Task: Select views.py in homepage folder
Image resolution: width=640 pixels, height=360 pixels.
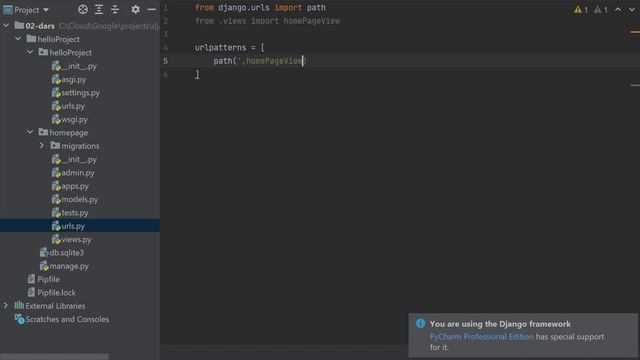Action: click(x=71, y=239)
